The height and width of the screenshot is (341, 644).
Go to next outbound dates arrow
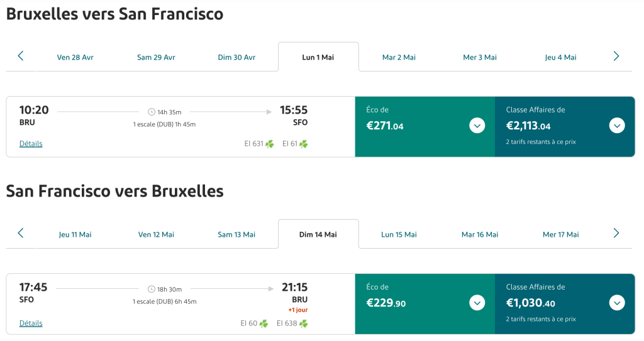click(616, 57)
